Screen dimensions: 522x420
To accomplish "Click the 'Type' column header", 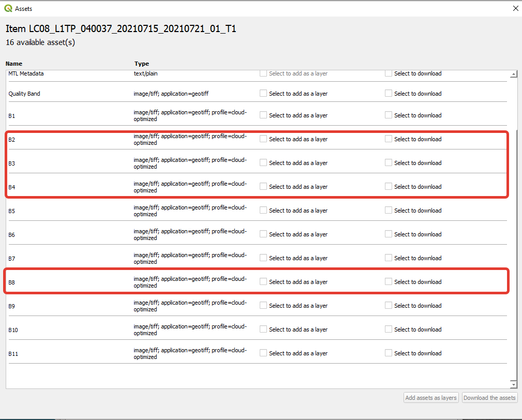I will [x=141, y=64].
